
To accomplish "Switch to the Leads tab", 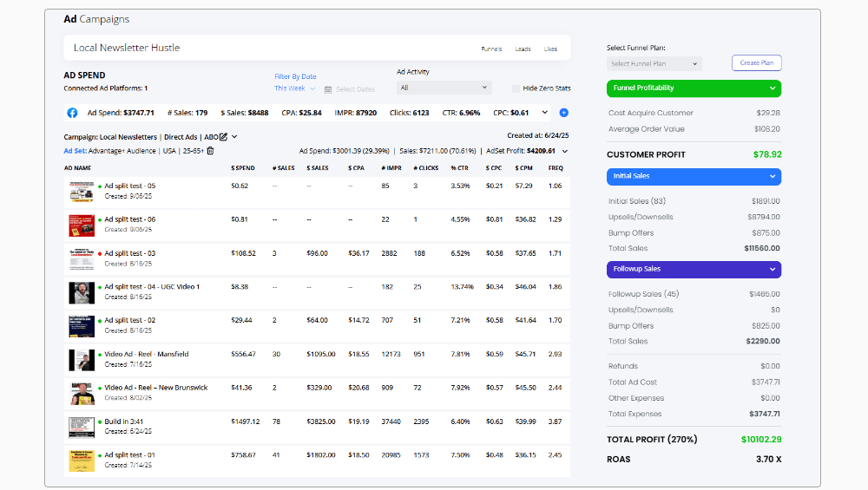I will 523,49.
